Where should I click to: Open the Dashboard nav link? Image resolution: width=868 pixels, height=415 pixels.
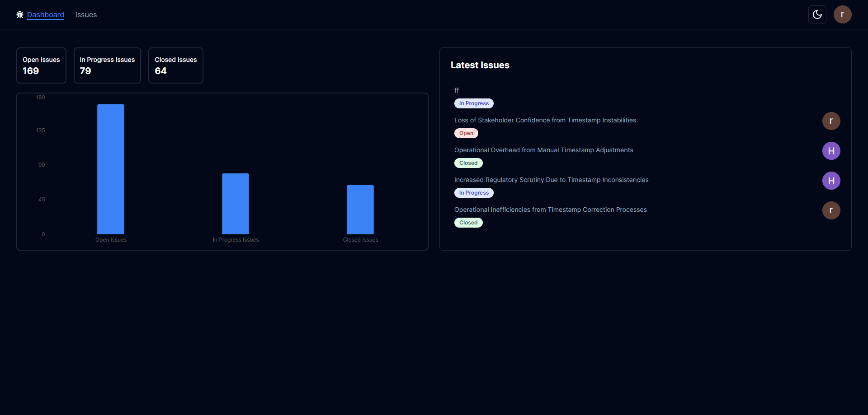tap(46, 15)
